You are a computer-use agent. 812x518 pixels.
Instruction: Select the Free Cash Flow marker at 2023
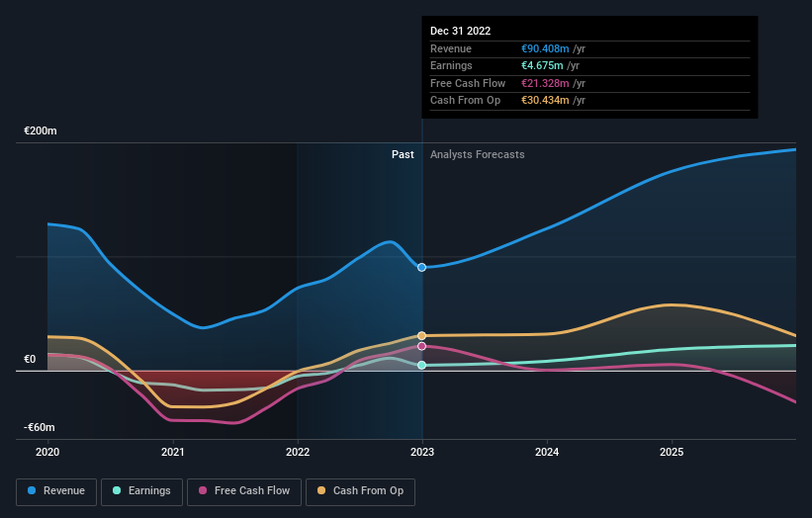[x=422, y=346]
